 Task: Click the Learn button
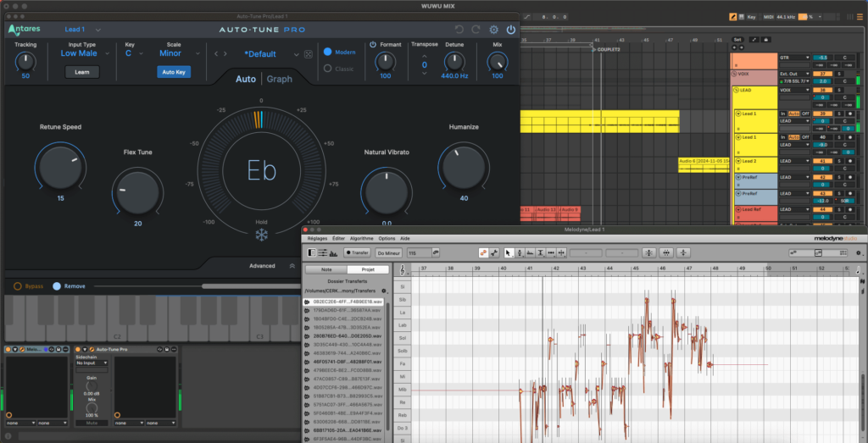click(82, 72)
